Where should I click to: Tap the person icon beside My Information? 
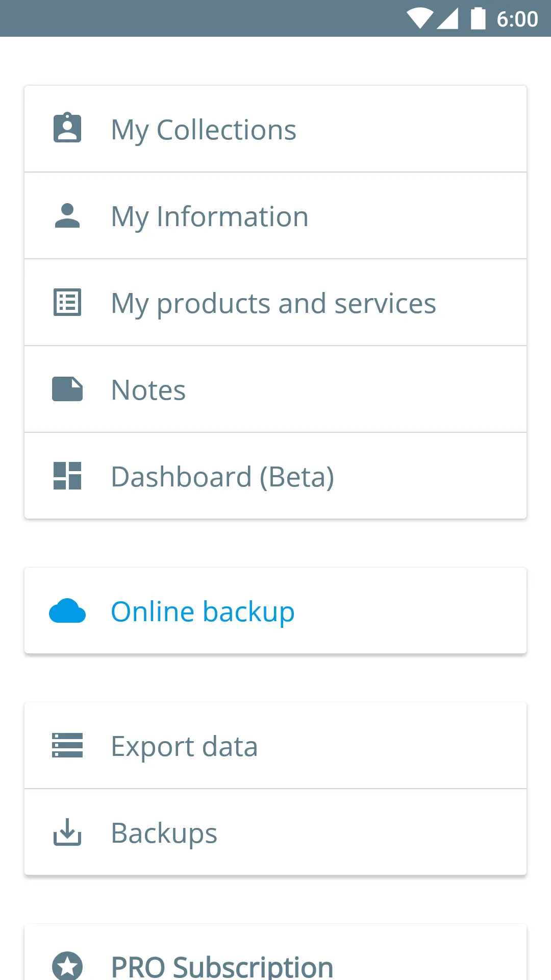(x=67, y=216)
